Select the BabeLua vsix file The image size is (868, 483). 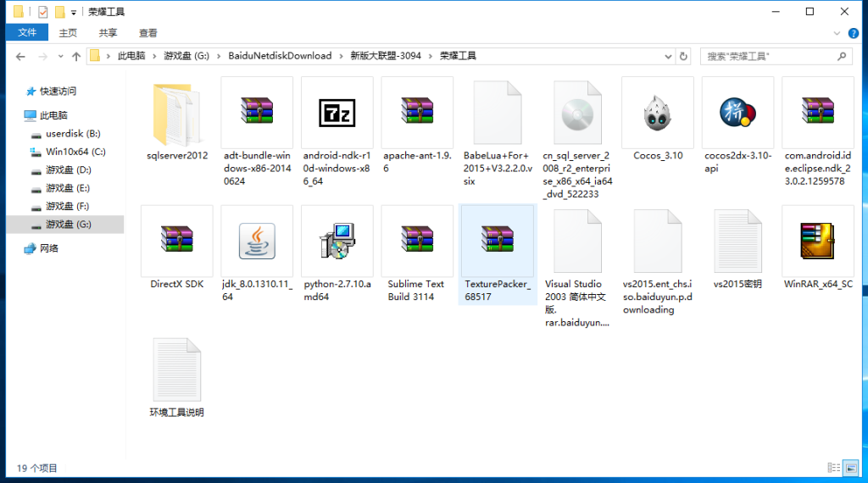(x=498, y=113)
